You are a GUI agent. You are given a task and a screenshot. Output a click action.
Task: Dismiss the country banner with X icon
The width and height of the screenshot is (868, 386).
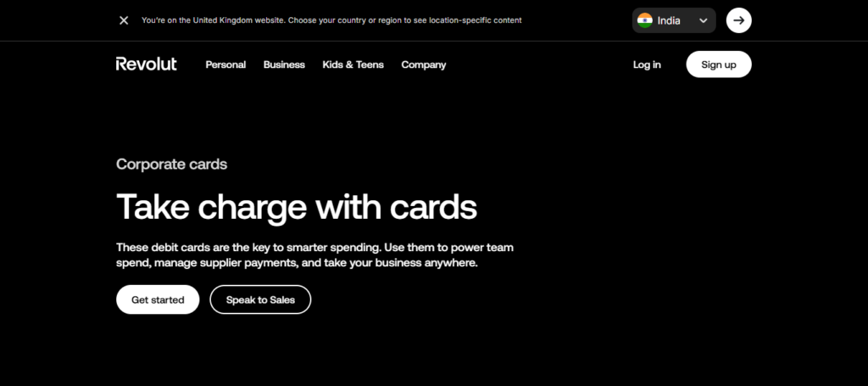pos(124,20)
